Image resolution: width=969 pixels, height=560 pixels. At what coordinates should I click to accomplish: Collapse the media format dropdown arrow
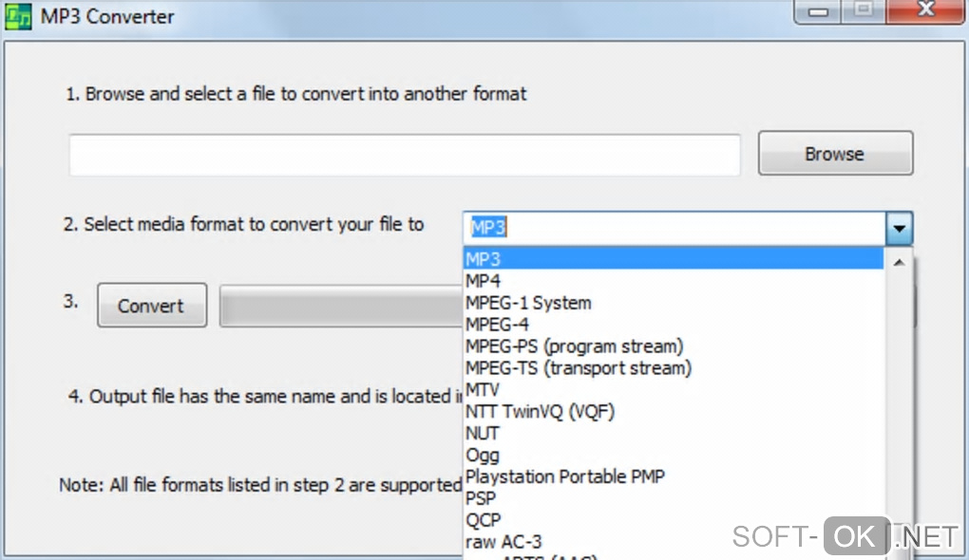pyautogui.click(x=899, y=228)
